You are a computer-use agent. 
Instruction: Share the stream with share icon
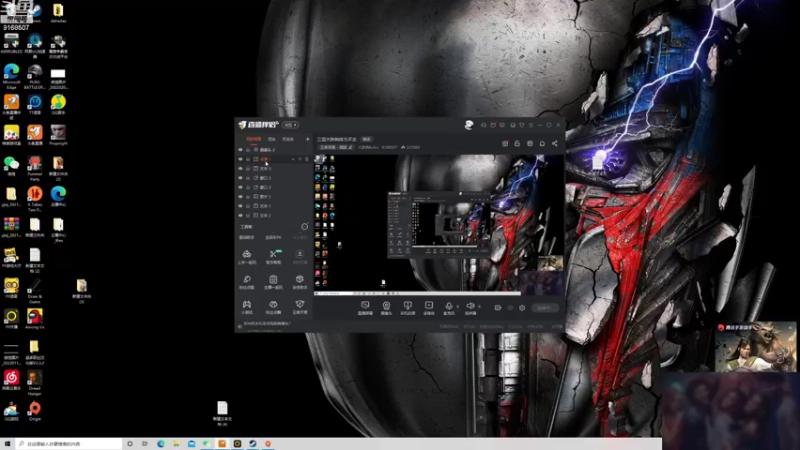[x=555, y=144]
